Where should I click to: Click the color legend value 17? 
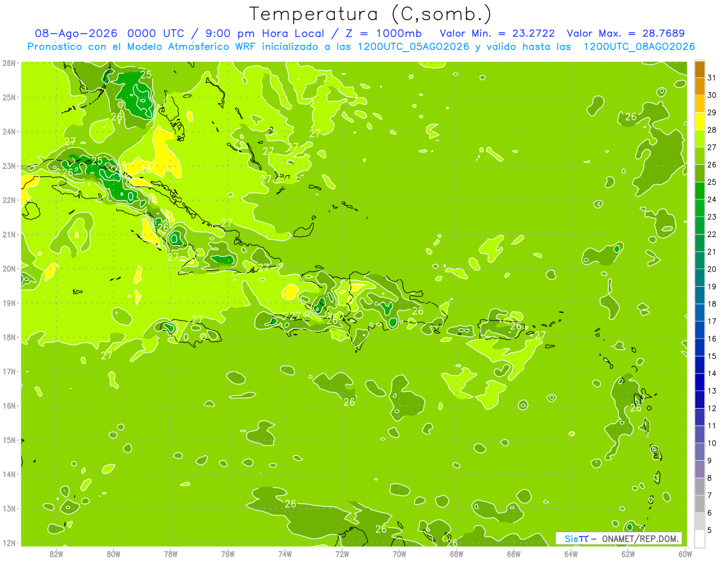[x=712, y=321]
